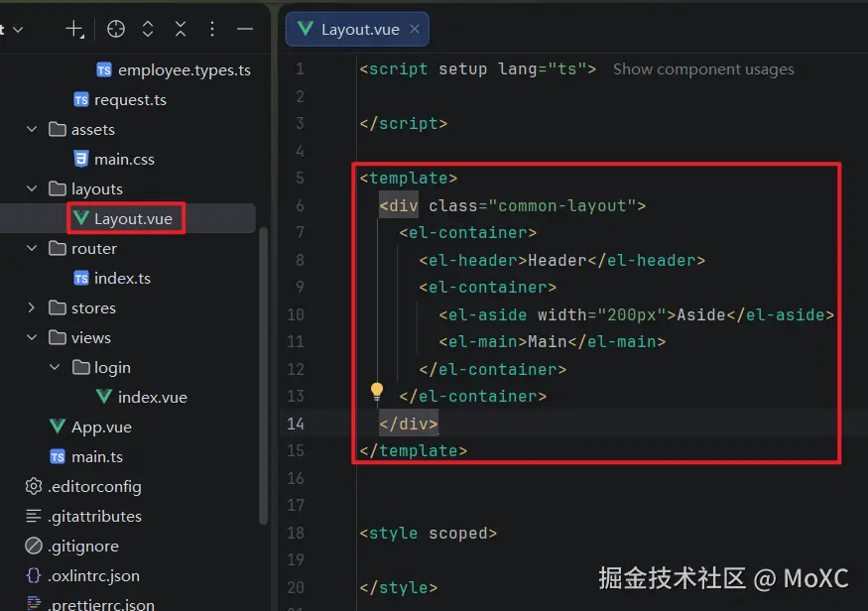Collapse the router folder chevron
Screen dimensions: 868x611
[32, 248]
